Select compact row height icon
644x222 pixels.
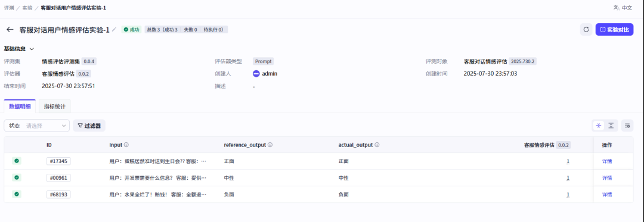point(599,126)
